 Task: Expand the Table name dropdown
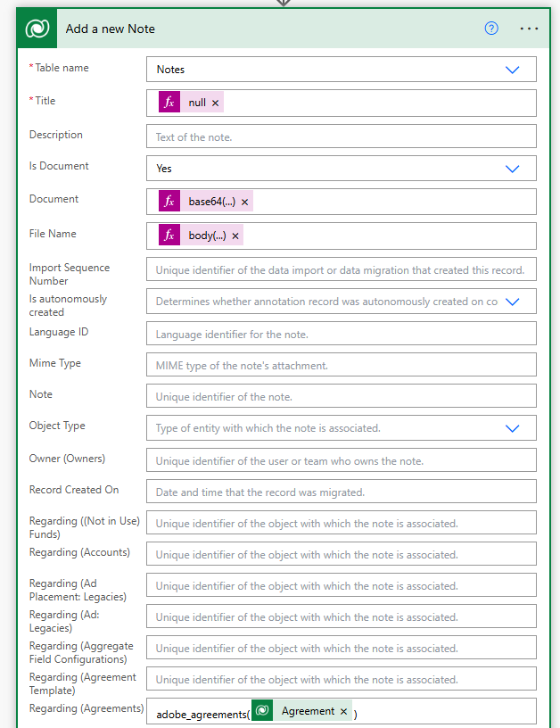click(x=512, y=70)
